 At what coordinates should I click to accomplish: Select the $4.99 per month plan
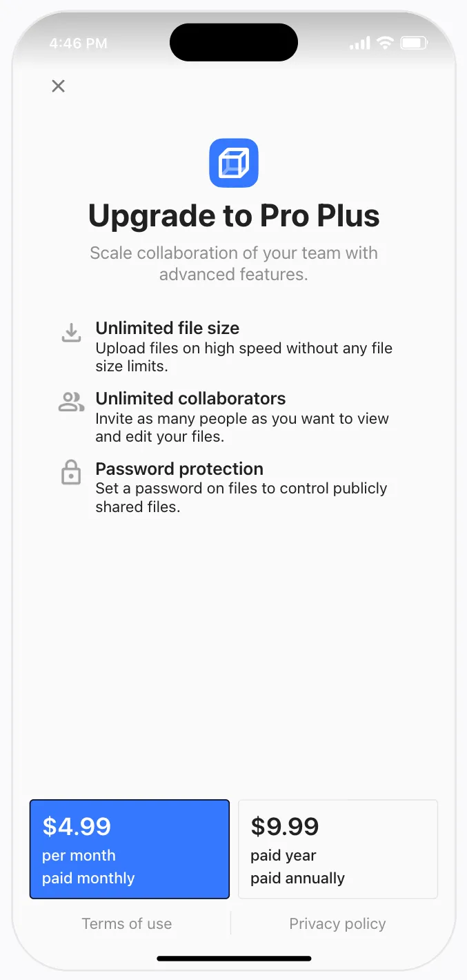(x=129, y=849)
